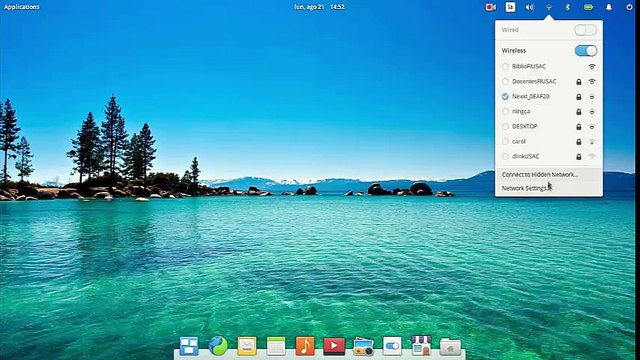Image resolution: width=640 pixels, height=360 pixels.
Task: Open the Photos app in dock
Action: (363, 346)
